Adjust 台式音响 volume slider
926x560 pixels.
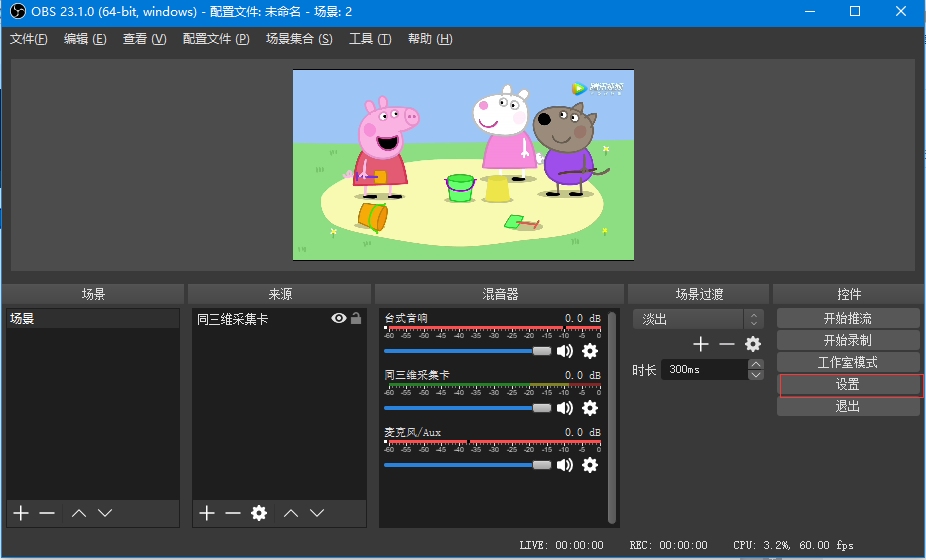tap(467, 351)
